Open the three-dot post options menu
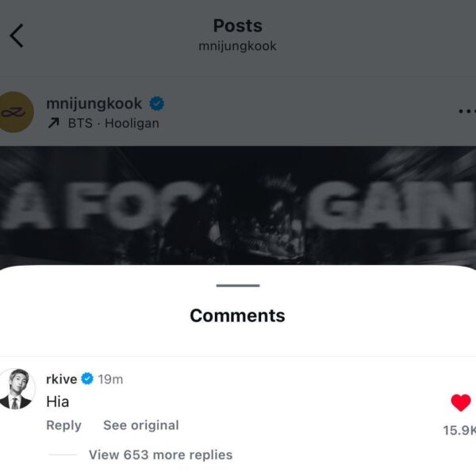 [x=466, y=112]
